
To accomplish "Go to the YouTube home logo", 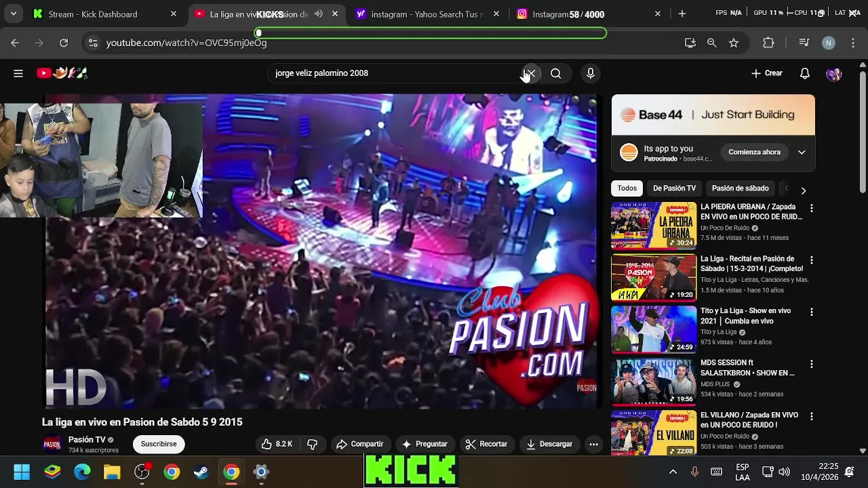I will [x=62, y=73].
